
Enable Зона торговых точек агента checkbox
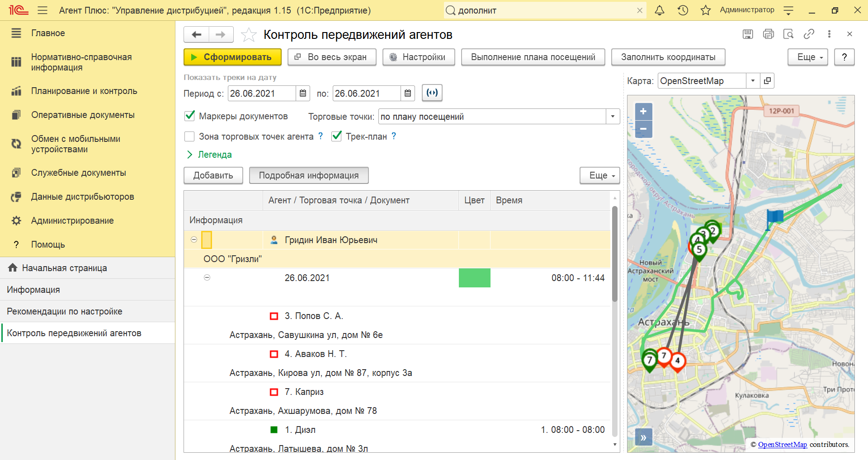[x=190, y=136]
